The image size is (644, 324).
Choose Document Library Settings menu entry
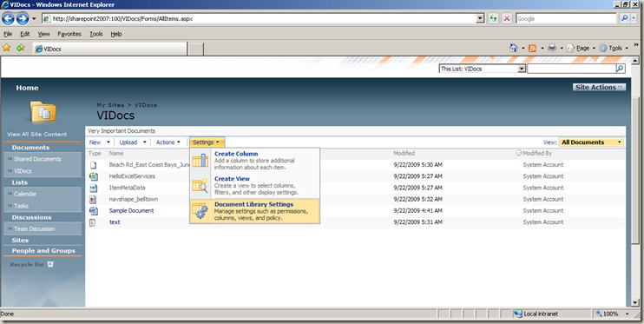coord(254,211)
